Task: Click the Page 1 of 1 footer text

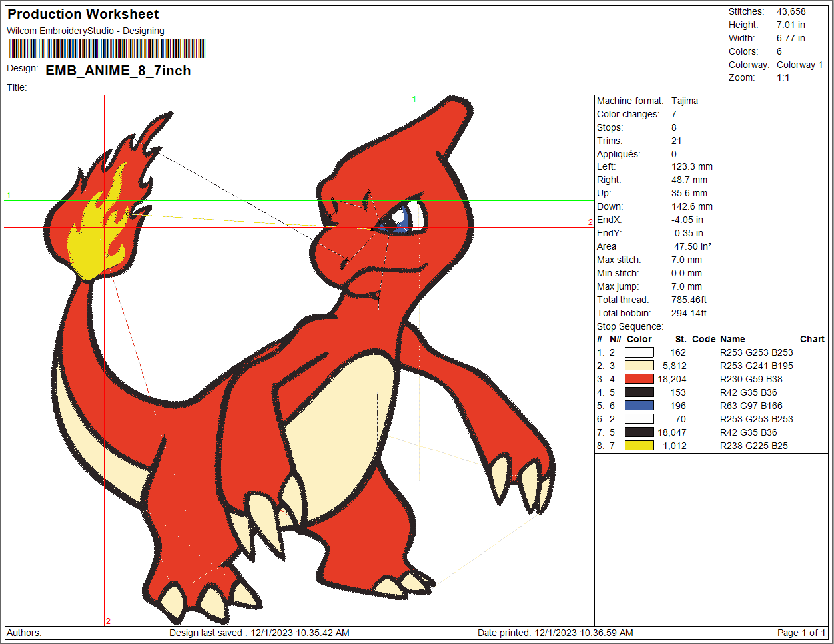Action: pos(801,633)
